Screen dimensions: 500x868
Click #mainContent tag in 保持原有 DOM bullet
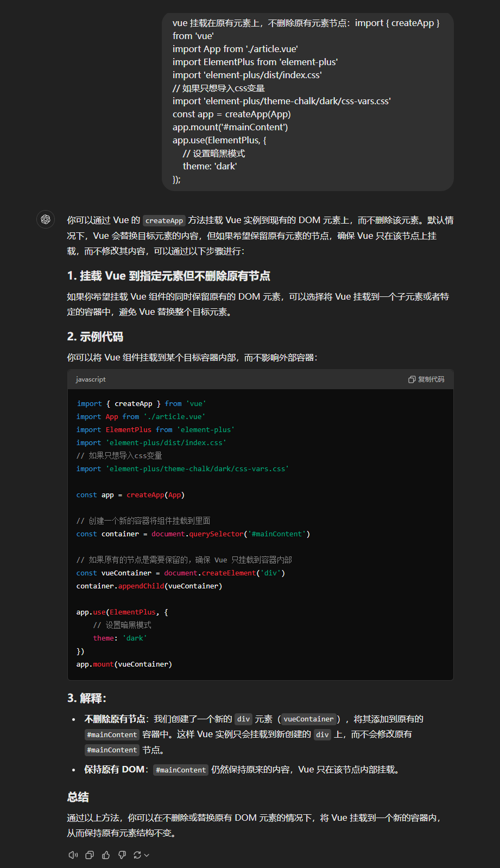[x=181, y=770]
